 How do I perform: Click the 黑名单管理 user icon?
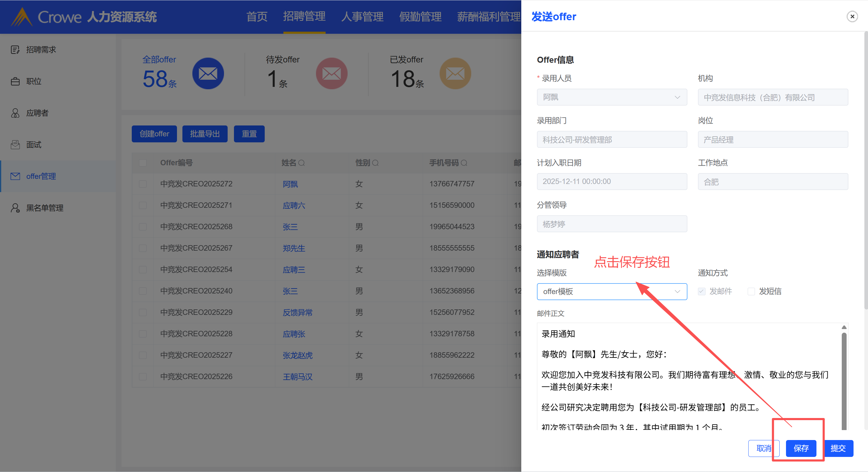tap(15, 208)
